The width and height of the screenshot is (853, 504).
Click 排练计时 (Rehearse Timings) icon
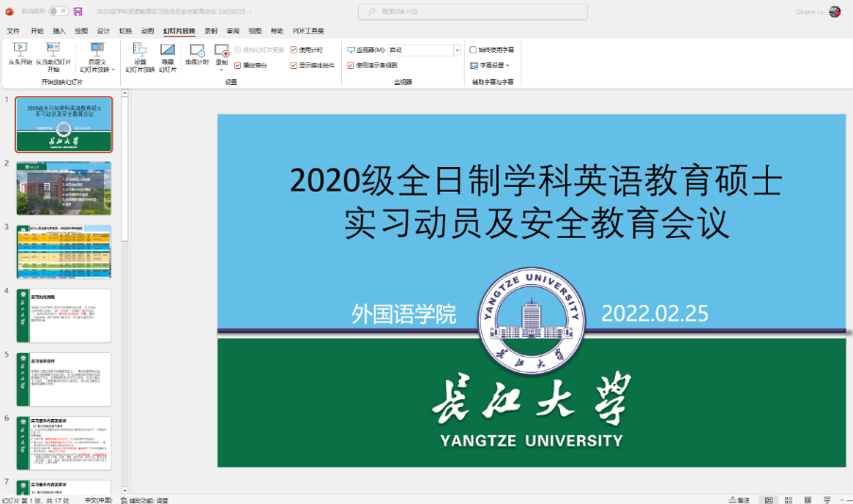196,52
